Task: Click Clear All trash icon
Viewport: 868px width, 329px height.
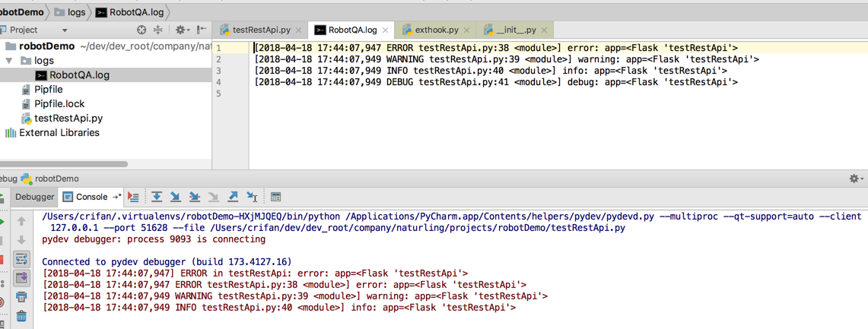Action: coord(21,316)
